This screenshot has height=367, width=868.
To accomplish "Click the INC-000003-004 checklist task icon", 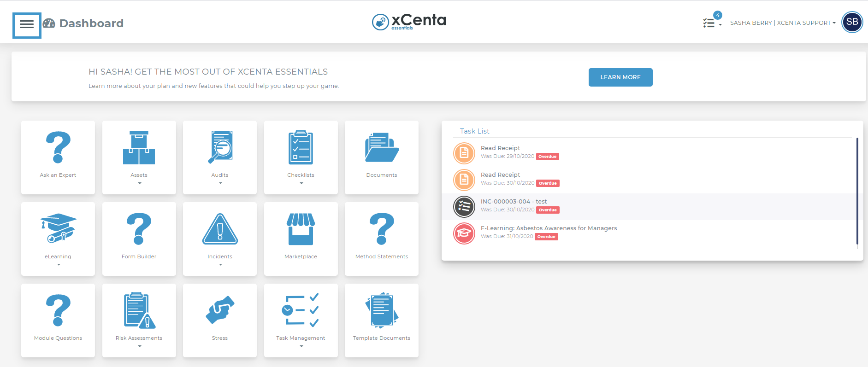I will (464, 206).
